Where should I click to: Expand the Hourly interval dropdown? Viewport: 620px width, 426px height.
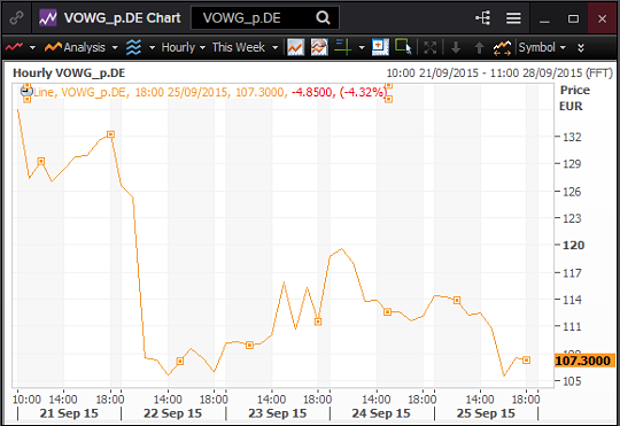pos(183,47)
